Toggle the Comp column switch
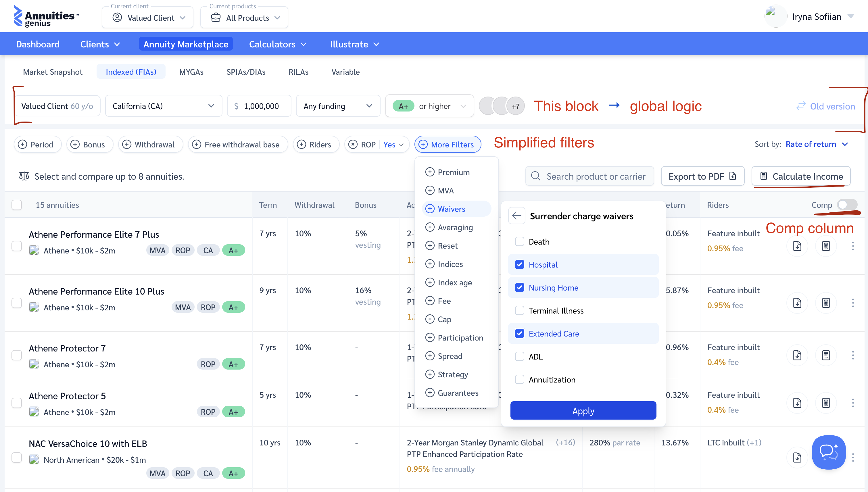 coord(847,205)
